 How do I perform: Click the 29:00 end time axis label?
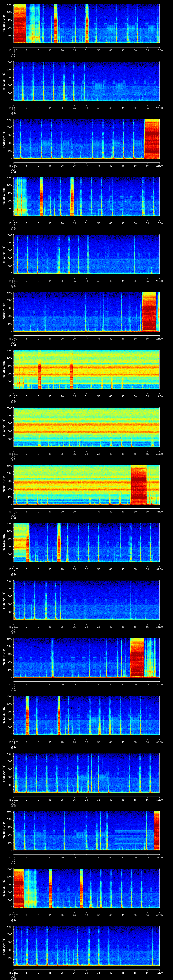click(160, 396)
